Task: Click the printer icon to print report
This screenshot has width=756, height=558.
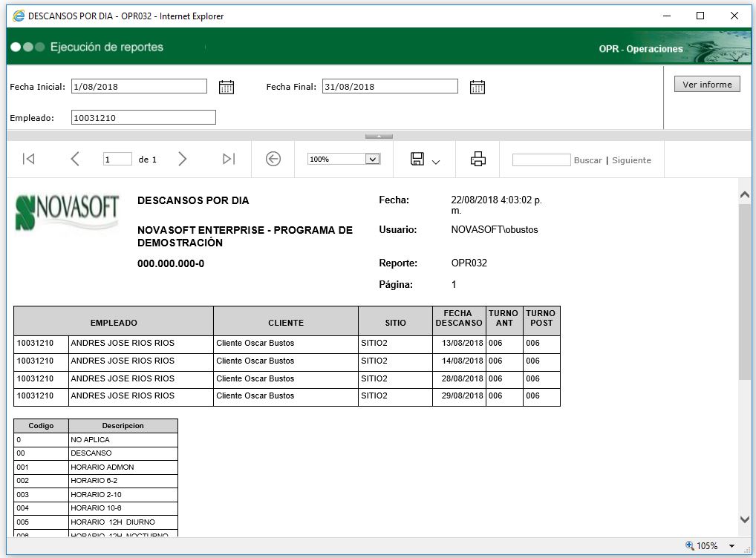Action: (478, 159)
